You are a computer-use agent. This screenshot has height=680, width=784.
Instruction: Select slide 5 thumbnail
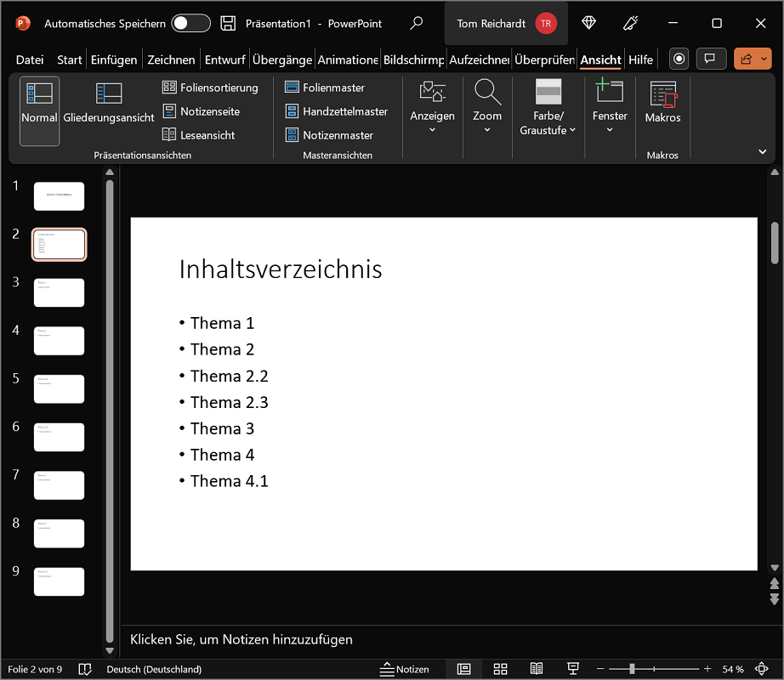pyautogui.click(x=59, y=389)
